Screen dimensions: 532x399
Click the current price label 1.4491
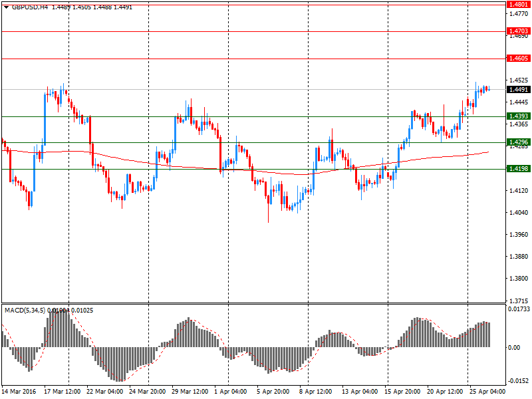pos(519,90)
